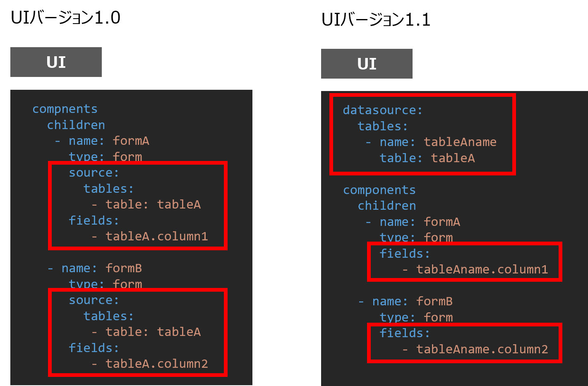The image size is (588, 386).
Task: Select the "tableA.column1" field entry
Action: pyautogui.click(x=156, y=236)
